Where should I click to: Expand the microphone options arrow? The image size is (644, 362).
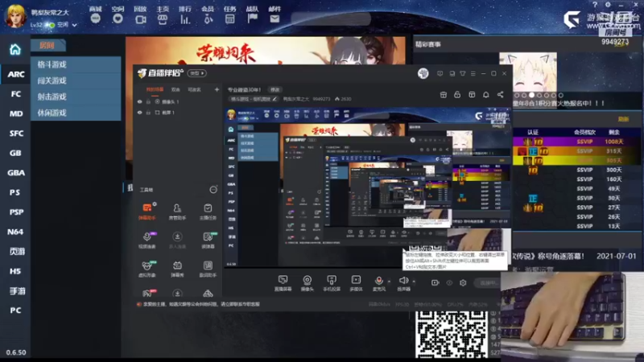[x=389, y=282]
